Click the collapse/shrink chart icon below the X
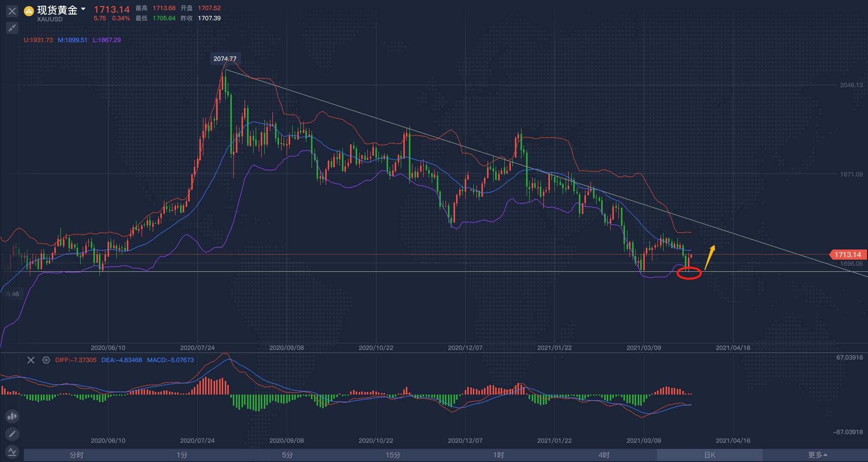The image size is (868, 462). (x=12, y=28)
